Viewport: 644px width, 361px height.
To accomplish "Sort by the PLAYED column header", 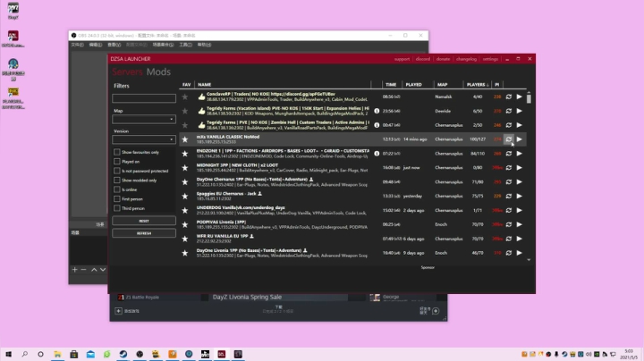I will (x=413, y=85).
